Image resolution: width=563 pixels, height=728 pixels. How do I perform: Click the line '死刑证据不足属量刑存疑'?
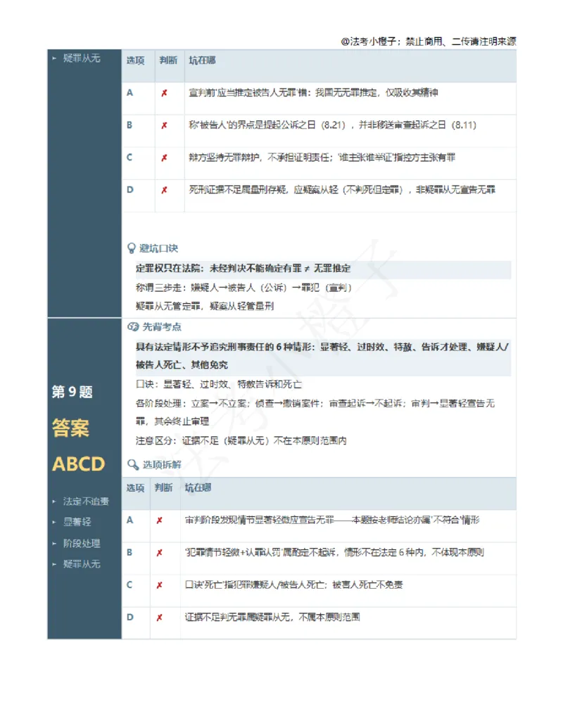click(342, 189)
